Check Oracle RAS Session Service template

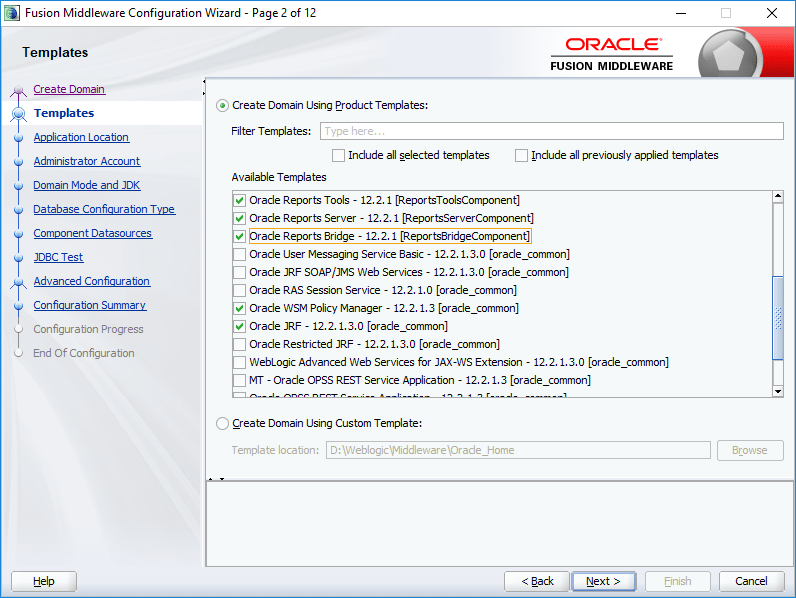tap(240, 290)
